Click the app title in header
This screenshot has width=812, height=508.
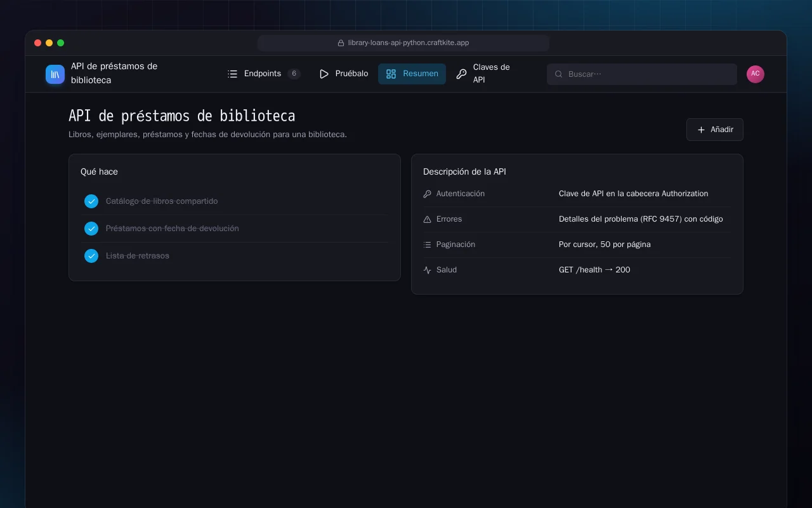tap(114, 73)
